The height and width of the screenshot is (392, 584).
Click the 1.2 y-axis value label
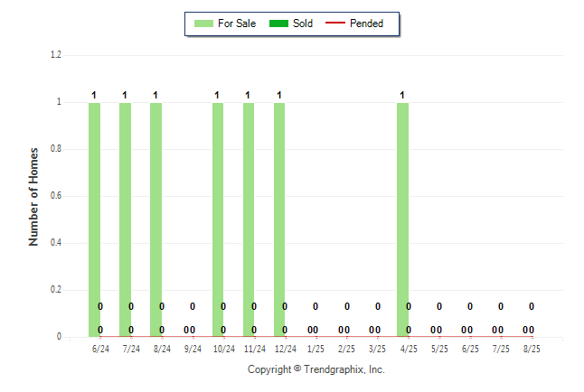pos(56,55)
